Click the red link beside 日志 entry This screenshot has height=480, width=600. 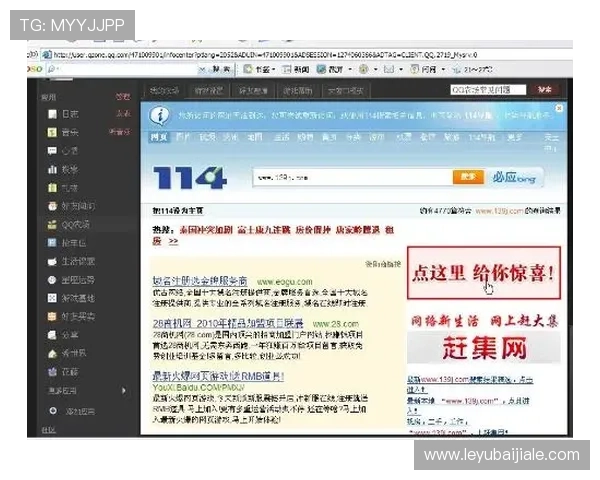click(x=123, y=113)
